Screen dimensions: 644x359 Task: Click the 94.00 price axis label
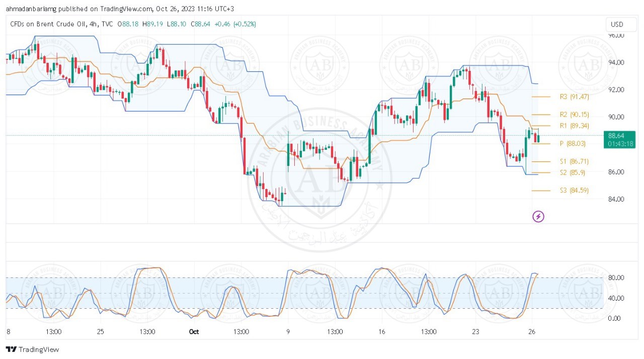click(x=616, y=62)
